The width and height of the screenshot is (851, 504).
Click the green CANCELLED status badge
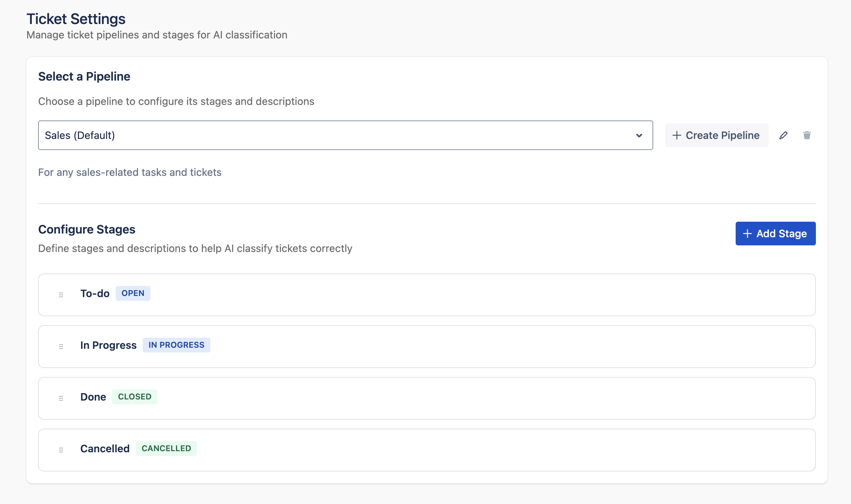(166, 448)
